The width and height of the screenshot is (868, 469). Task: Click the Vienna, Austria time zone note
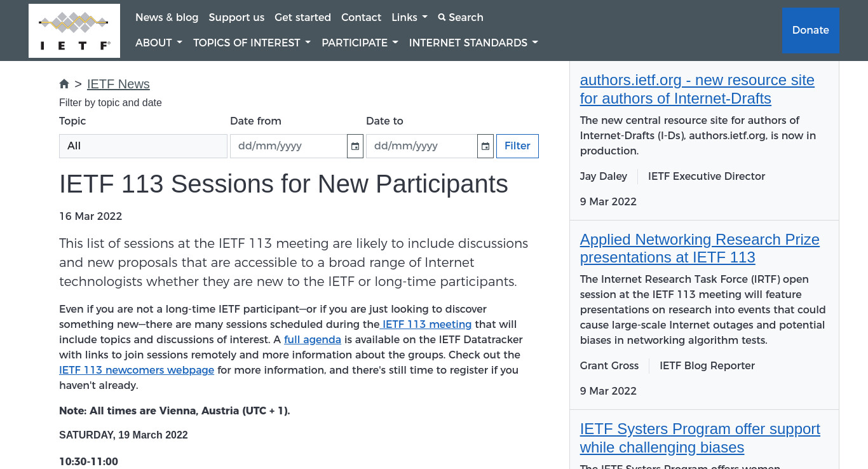point(174,411)
